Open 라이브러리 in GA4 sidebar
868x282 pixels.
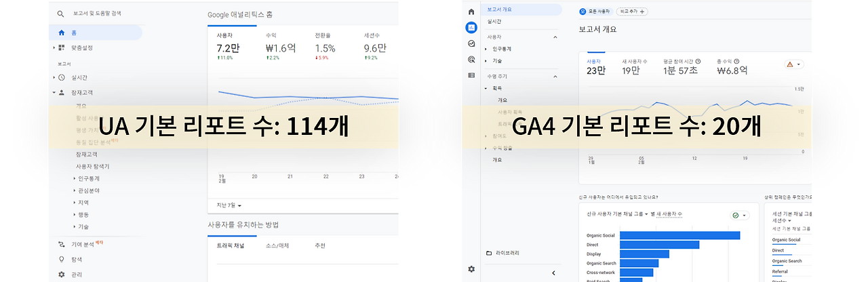pyautogui.click(x=507, y=253)
